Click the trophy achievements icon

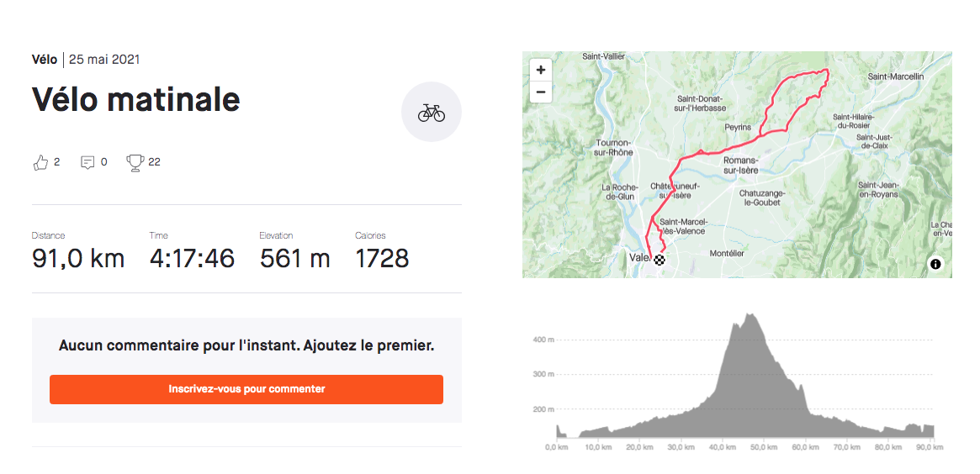click(x=135, y=162)
